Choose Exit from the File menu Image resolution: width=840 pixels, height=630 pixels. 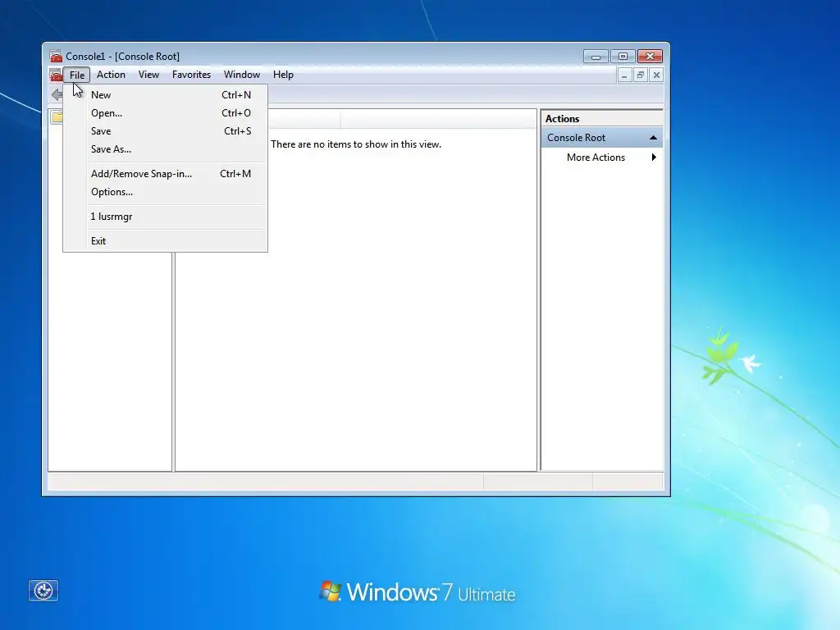165,241
